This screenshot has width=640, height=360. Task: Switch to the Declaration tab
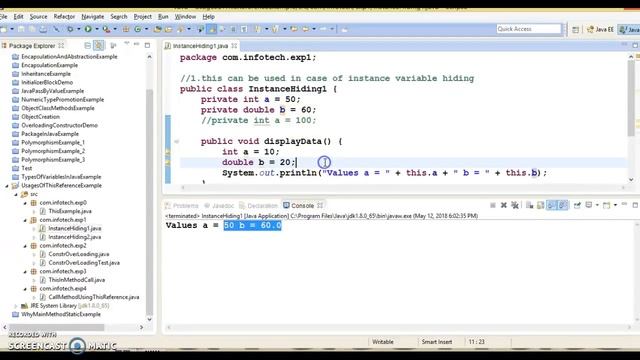tap(258, 205)
